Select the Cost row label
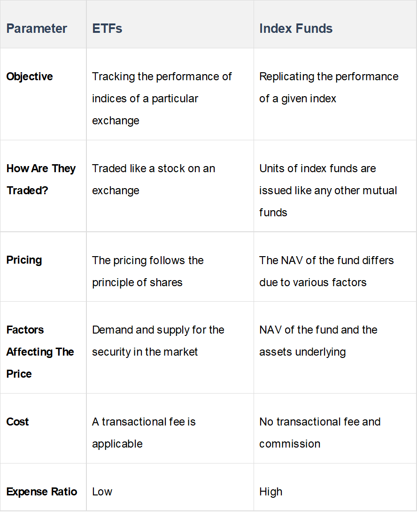The height and width of the screenshot is (532, 417). pos(18,422)
